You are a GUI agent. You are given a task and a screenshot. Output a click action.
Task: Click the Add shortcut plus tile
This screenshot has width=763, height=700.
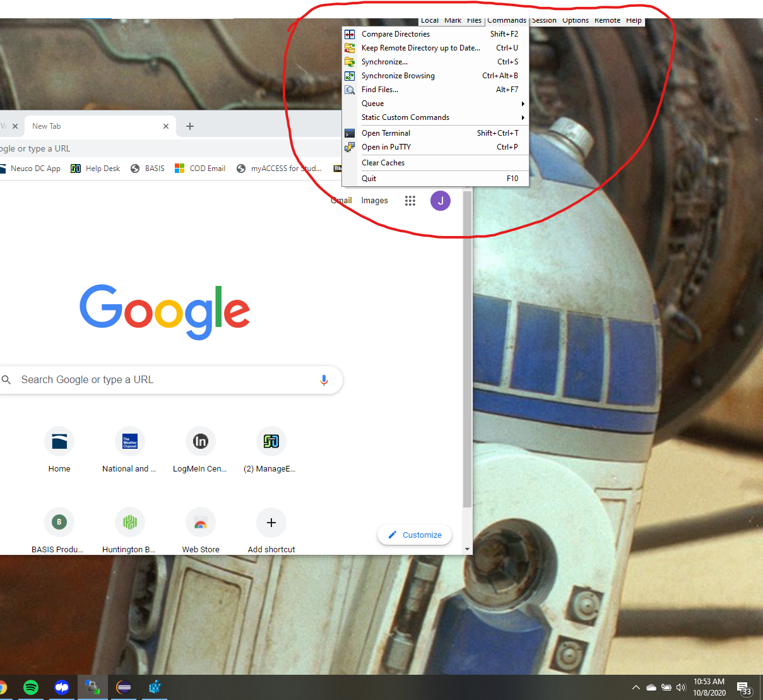click(271, 523)
